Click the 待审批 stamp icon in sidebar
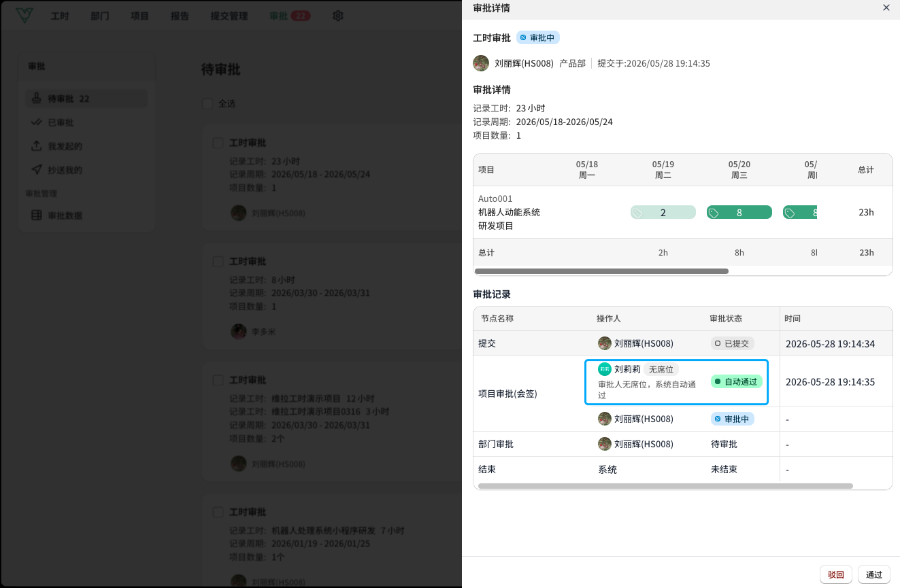 [x=37, y=99]
